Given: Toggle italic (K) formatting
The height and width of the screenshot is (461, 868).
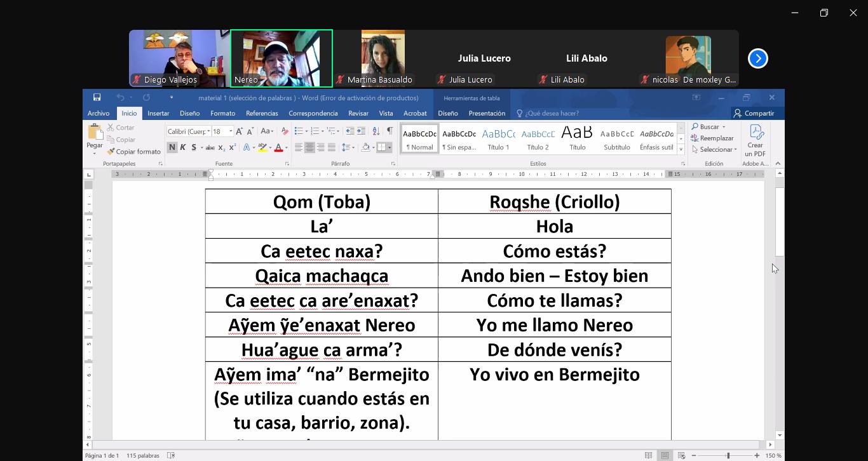Looking at the screenshot, I should tap(183, 147).
